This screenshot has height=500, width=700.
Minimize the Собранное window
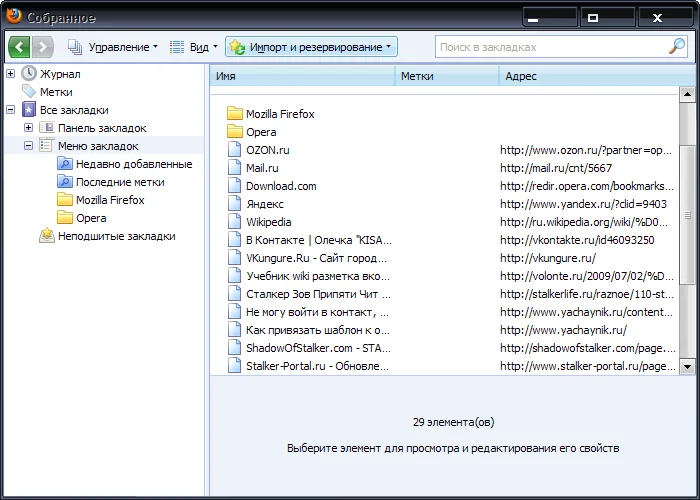[x=550, y=18]
